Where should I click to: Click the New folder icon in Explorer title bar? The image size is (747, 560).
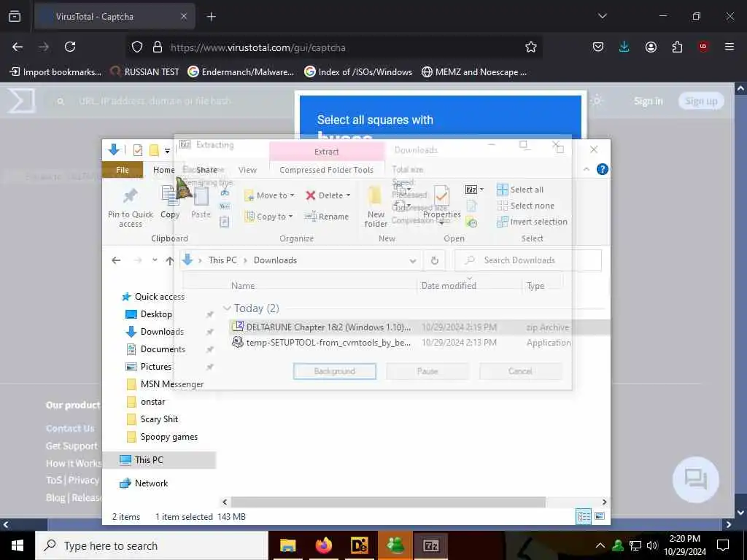point(154,150)
